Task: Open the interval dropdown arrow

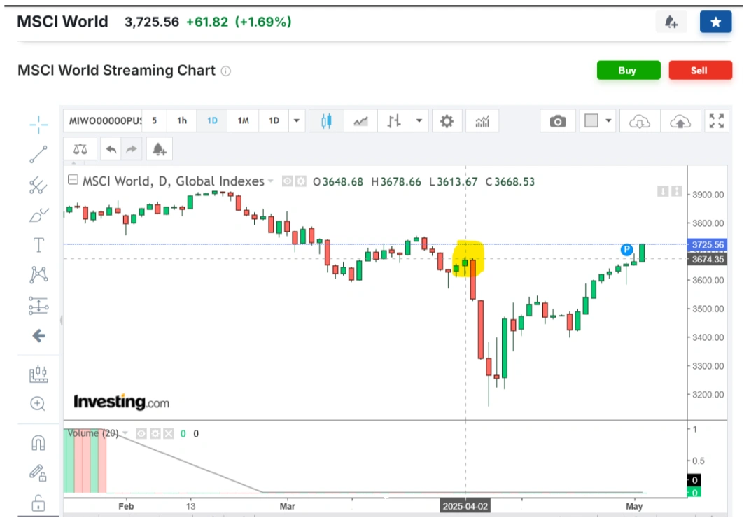Action: click(x=297, y=120)
